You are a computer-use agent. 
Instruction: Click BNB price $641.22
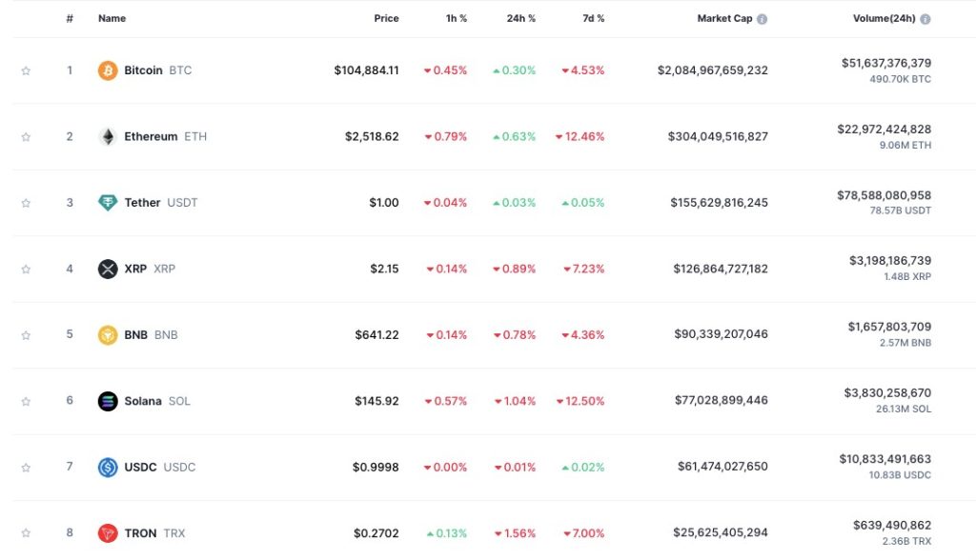tap(377, 334)
